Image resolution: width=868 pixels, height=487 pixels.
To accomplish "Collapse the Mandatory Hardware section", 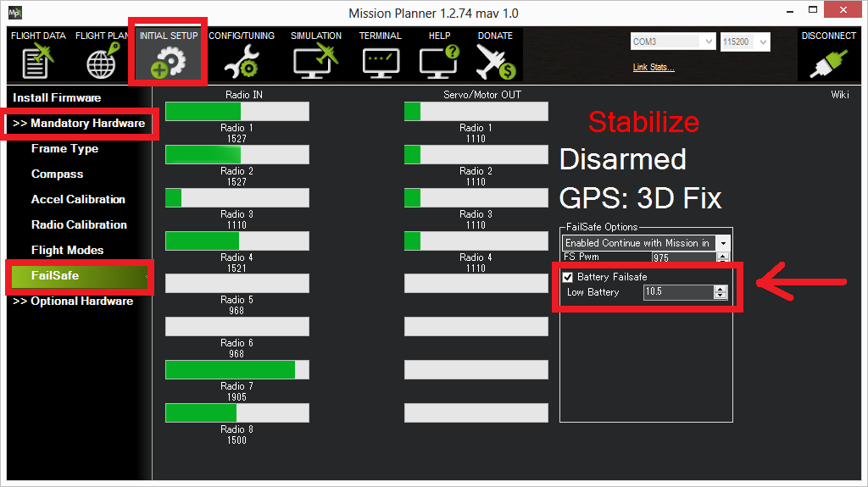I will (x=79, y=123).
